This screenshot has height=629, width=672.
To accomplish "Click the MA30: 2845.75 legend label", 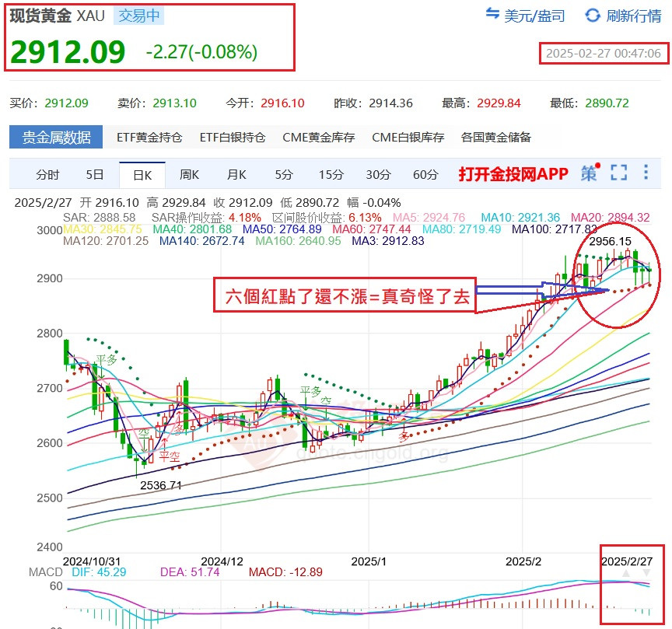I will coord(102,229).
